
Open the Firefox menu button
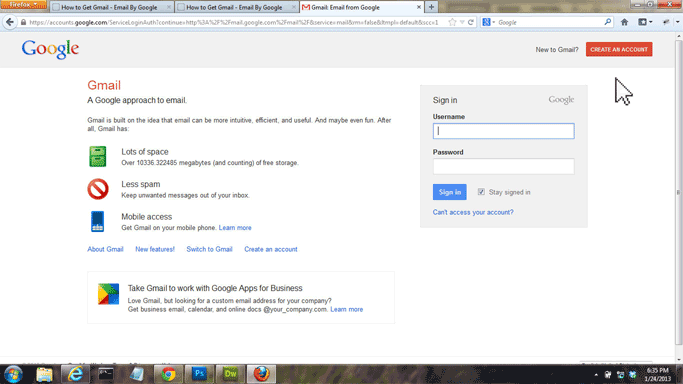pyautogui.click(x=24, y=4)
